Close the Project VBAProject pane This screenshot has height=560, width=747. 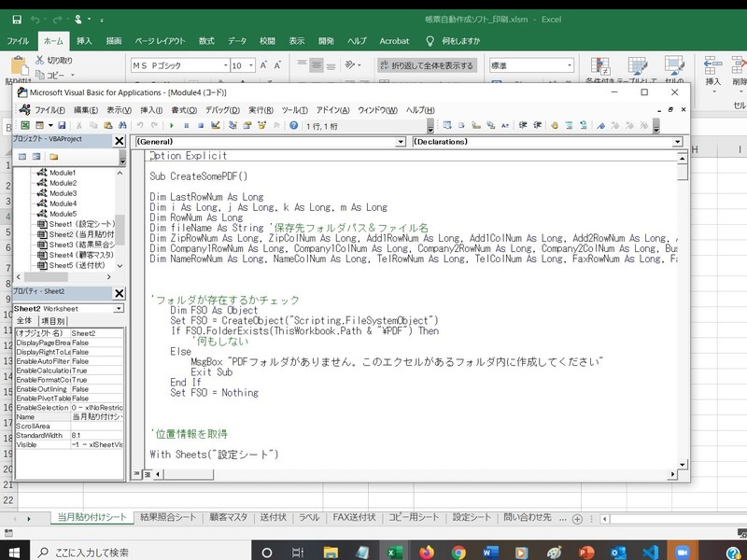click(x=120, y=141)
